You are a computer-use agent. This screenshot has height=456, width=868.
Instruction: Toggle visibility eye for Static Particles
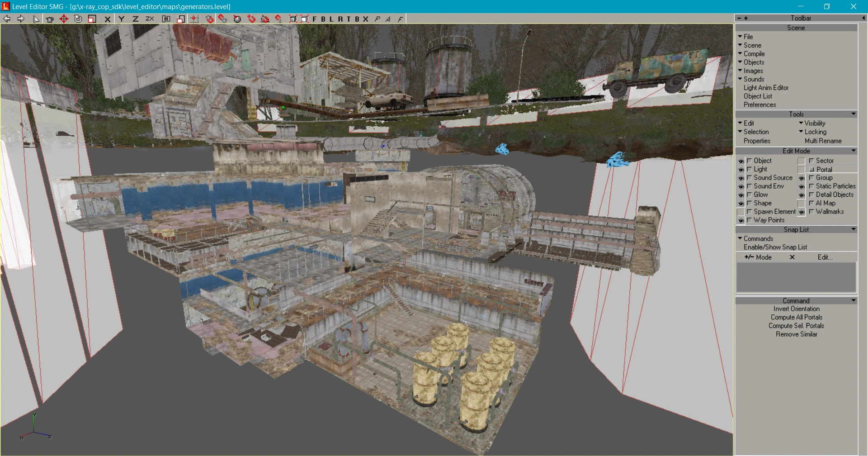pos(801,186)
